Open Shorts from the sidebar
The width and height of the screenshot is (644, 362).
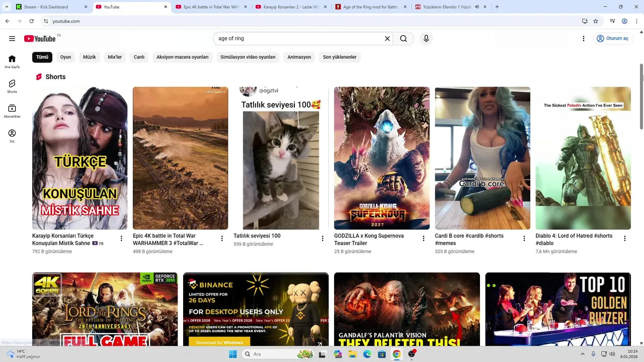coord(12,86)
